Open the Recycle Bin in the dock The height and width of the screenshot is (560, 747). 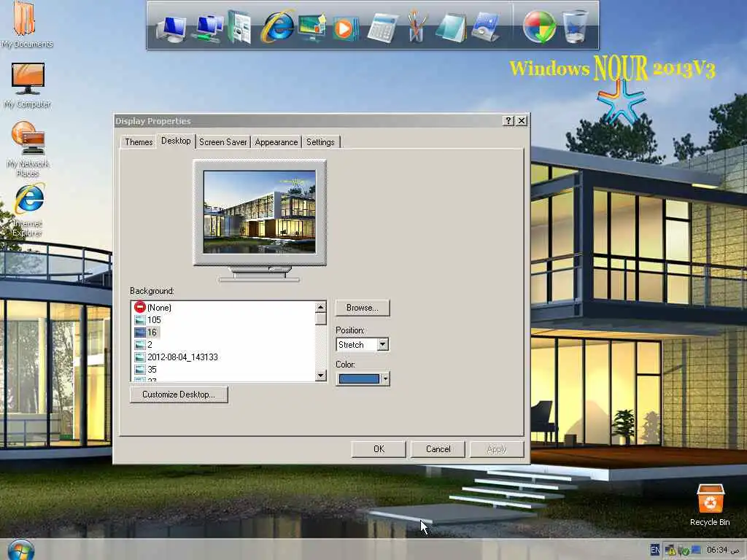pos(575,27)
